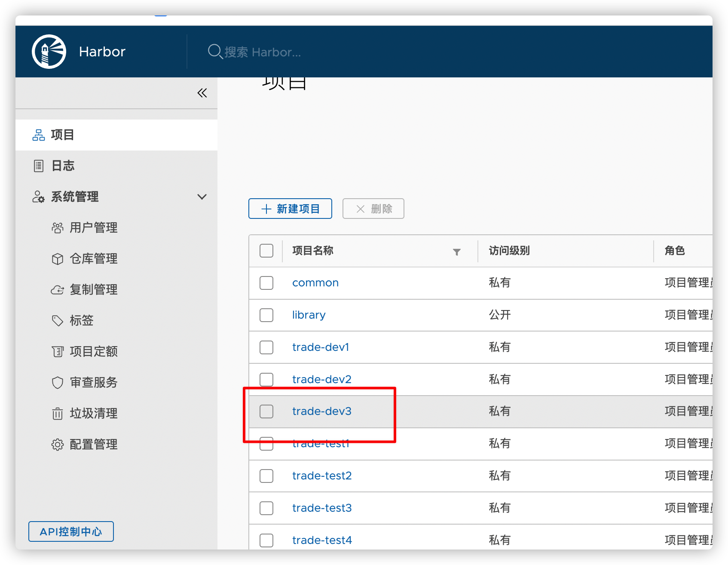This screenshot has height=565, width=728.
Task: Click the 日志 logs icon
Action: click(x=39, y=166)
